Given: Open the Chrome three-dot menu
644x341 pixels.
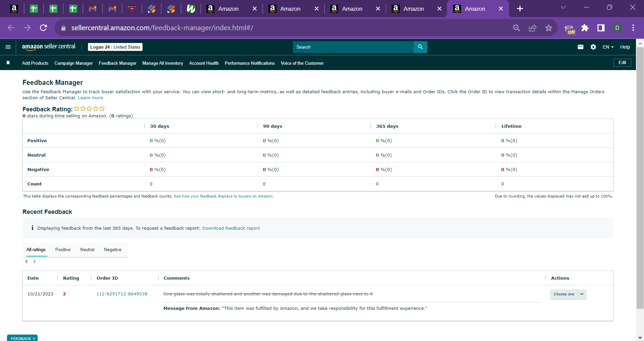Looking at the screenshot, I should 633,28.
